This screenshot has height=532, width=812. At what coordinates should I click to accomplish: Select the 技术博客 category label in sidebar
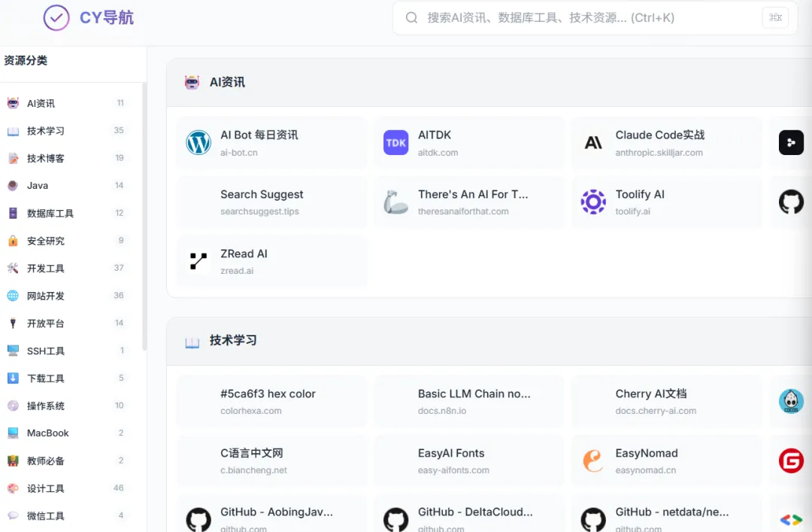(46, 158)
